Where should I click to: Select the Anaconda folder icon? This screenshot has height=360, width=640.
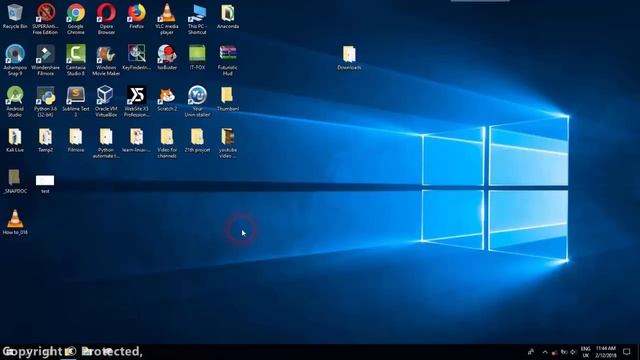[228, 16]
